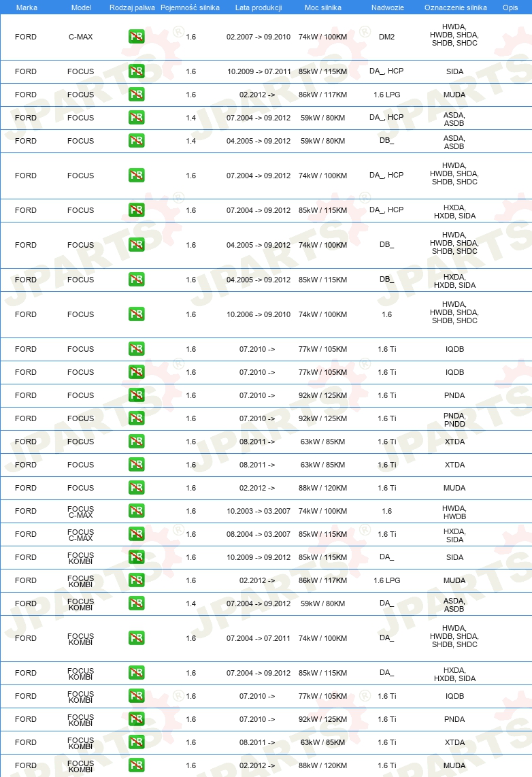The image size is (532, 777).
Task: Click fuel icon in Focus Kombi PNDA row
Action: (x=136, y=719)
